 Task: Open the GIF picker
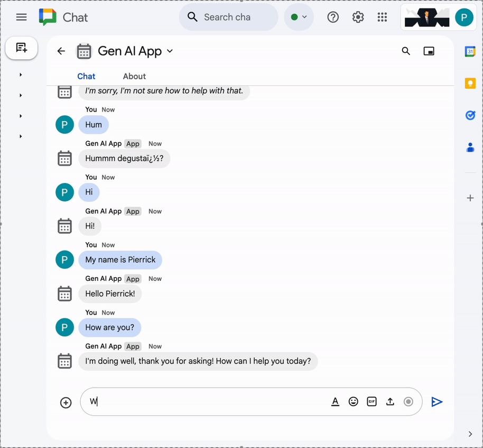(x=371, y=402)
